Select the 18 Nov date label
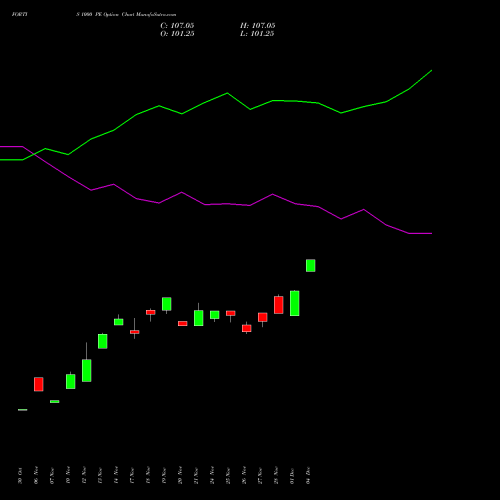This screenshot has width=500, height=500. [x=148, y=475]
